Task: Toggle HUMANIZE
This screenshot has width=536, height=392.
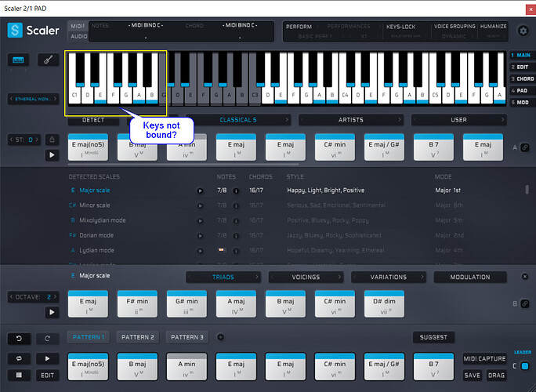Action: (493, 26)
